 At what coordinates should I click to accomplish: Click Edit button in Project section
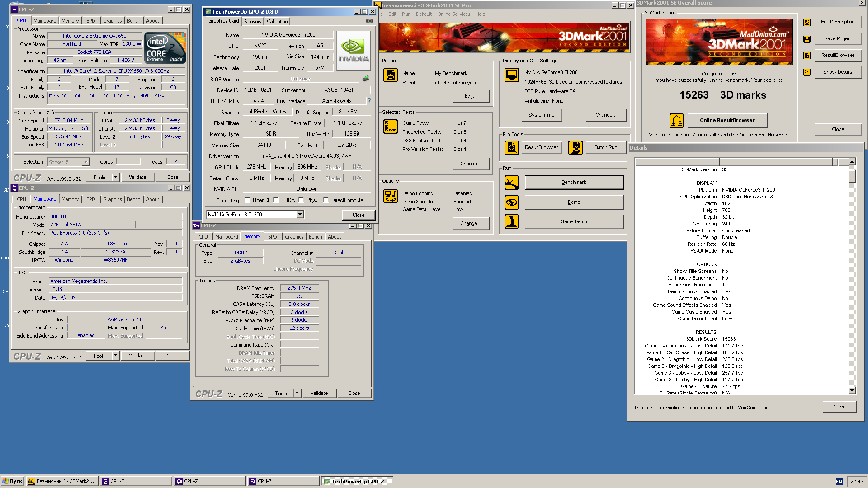471,96
